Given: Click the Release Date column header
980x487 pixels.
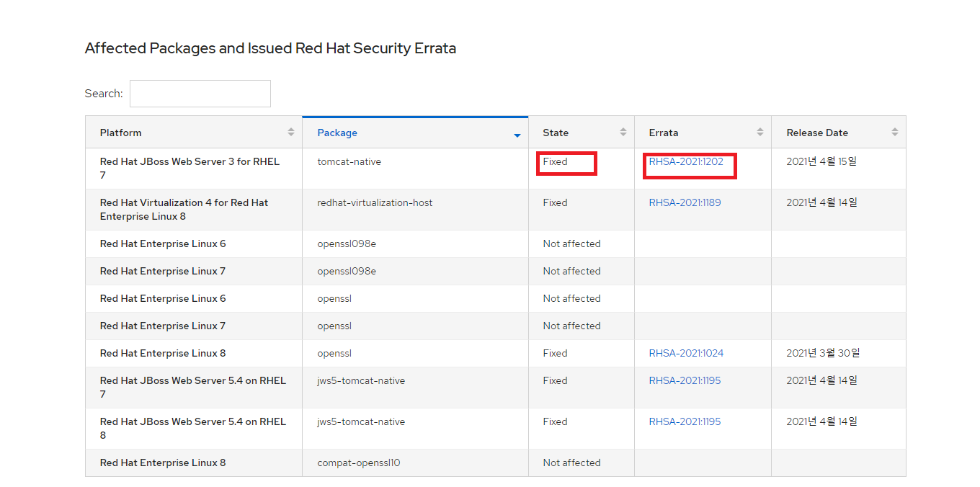Looking at the screenshot, I should 839,133.
